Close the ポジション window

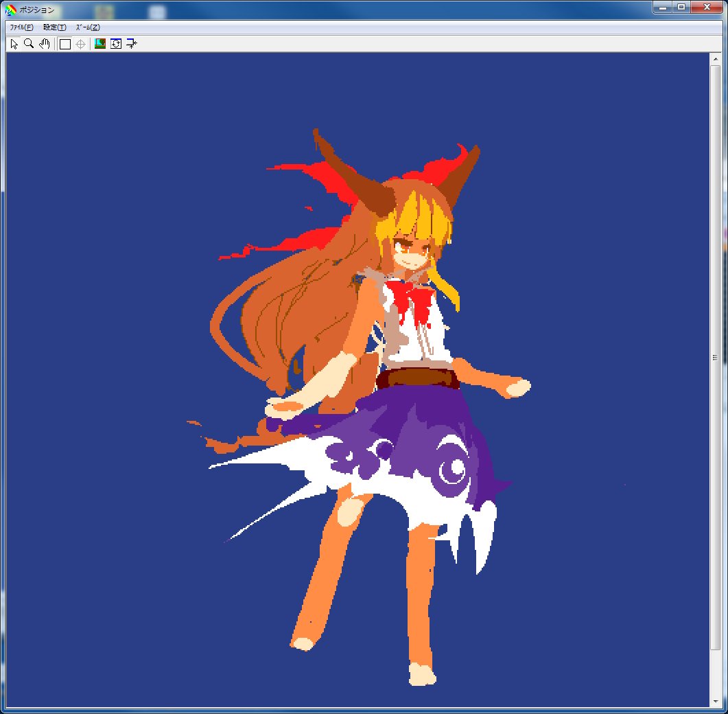pos(707,7)
